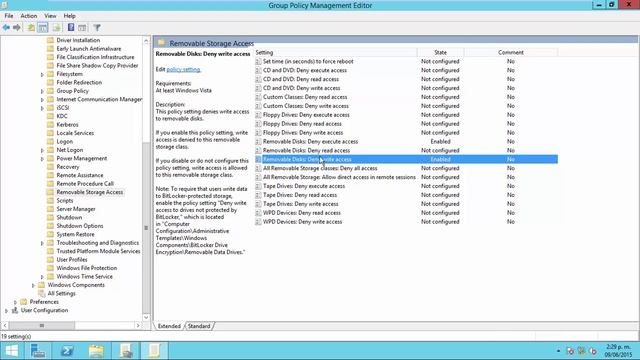Select the Windows File Protection tree item
The width and height of the screenshot is (640, 360).
(87, 268)
